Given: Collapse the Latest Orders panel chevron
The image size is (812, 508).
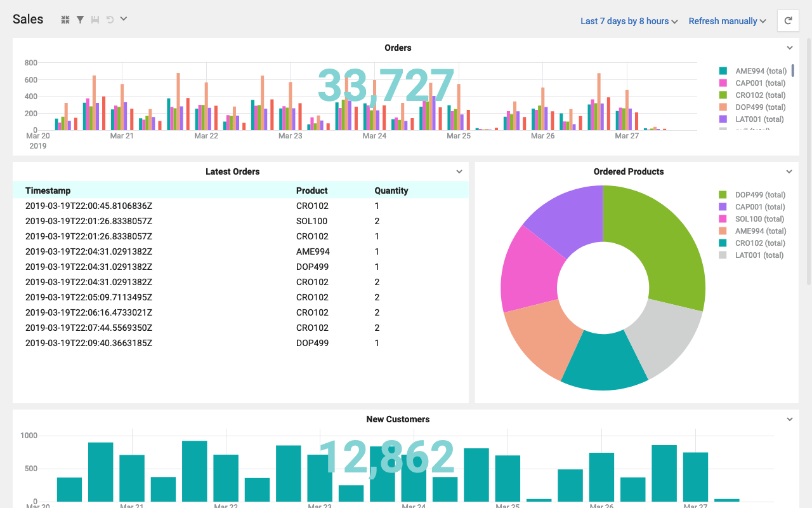Looking at the screenshot, I should tap(459, 171).
